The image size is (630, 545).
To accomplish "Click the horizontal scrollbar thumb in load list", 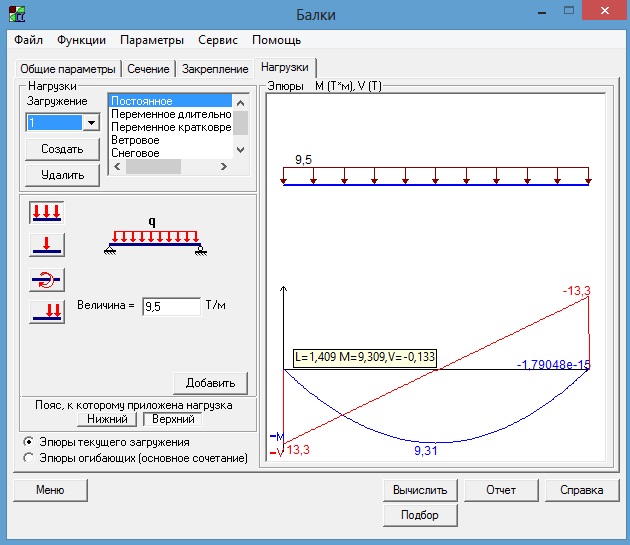I will 153,166.
